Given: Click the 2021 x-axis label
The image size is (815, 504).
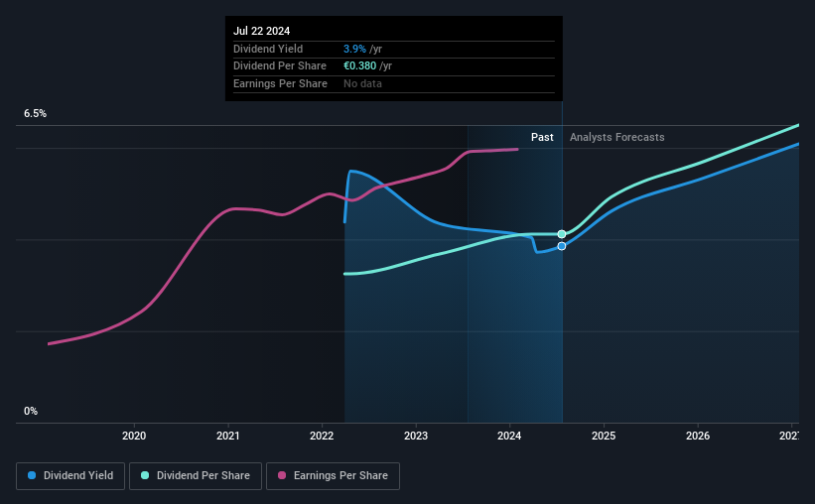Looking at the screenshot, I should coord(227,436).
